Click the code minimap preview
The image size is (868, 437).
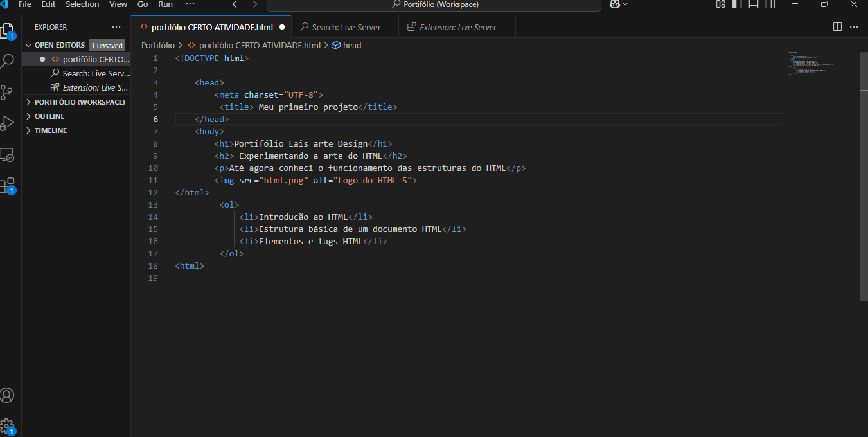(811, 64)
